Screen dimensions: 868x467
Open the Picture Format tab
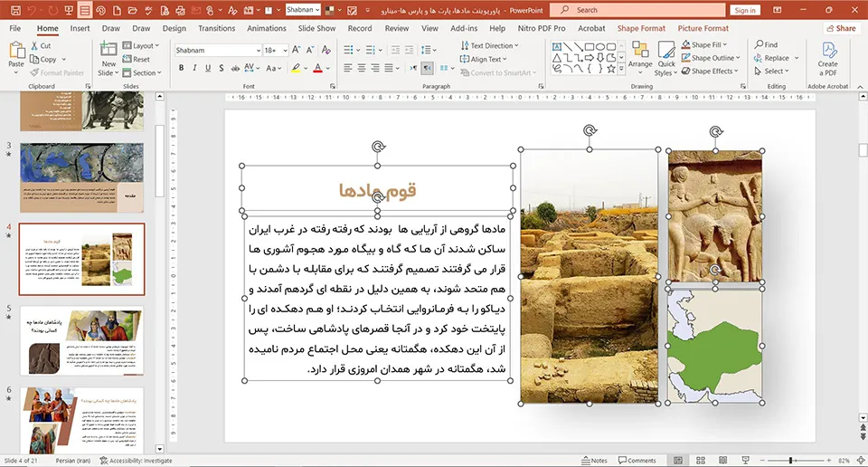coord(703,28)
